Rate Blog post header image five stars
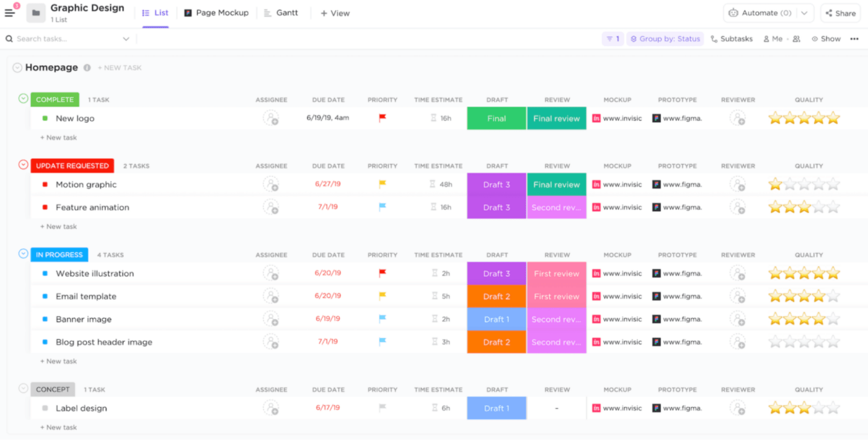 [833, 341]
